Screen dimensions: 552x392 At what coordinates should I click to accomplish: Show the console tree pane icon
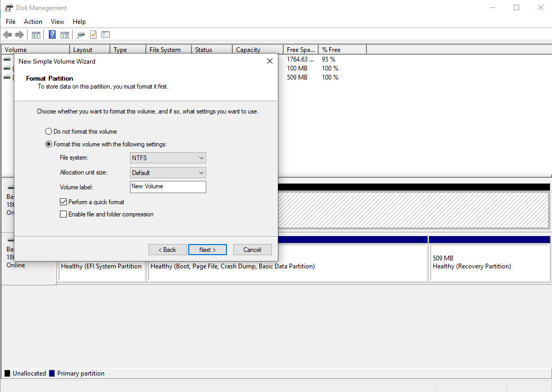[x=36, y=34]
